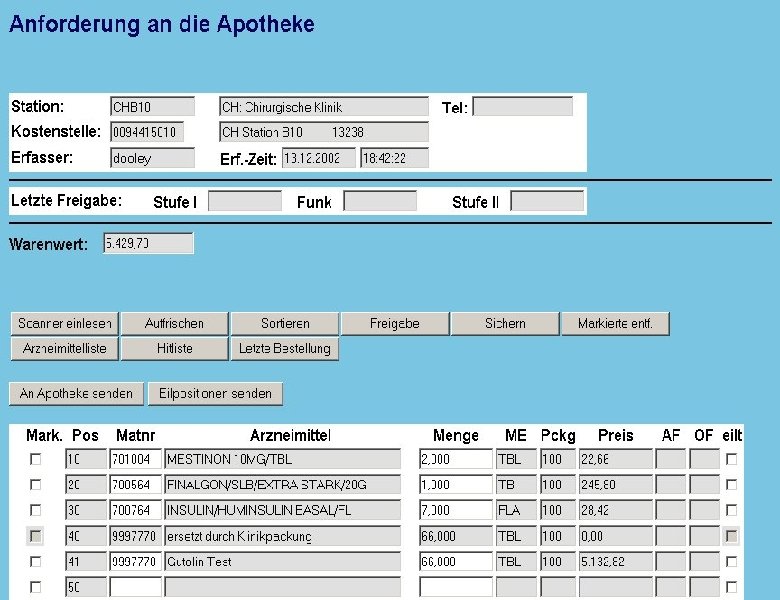780x600 pixels.
Task: Click the Station code field CHB10
Action: 152,107
